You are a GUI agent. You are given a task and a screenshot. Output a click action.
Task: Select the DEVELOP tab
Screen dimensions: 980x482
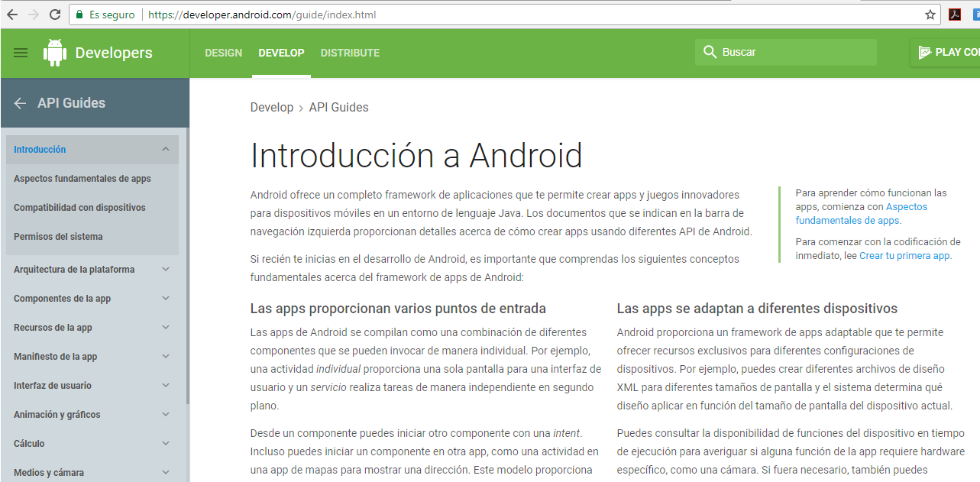(281, 53)
